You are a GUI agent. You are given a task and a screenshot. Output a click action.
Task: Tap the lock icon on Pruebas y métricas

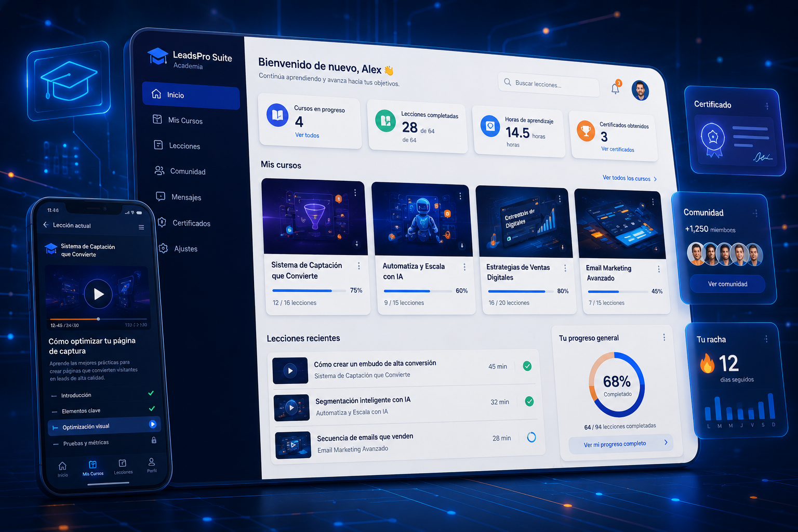pyautogui.click(x=154, y=440)
